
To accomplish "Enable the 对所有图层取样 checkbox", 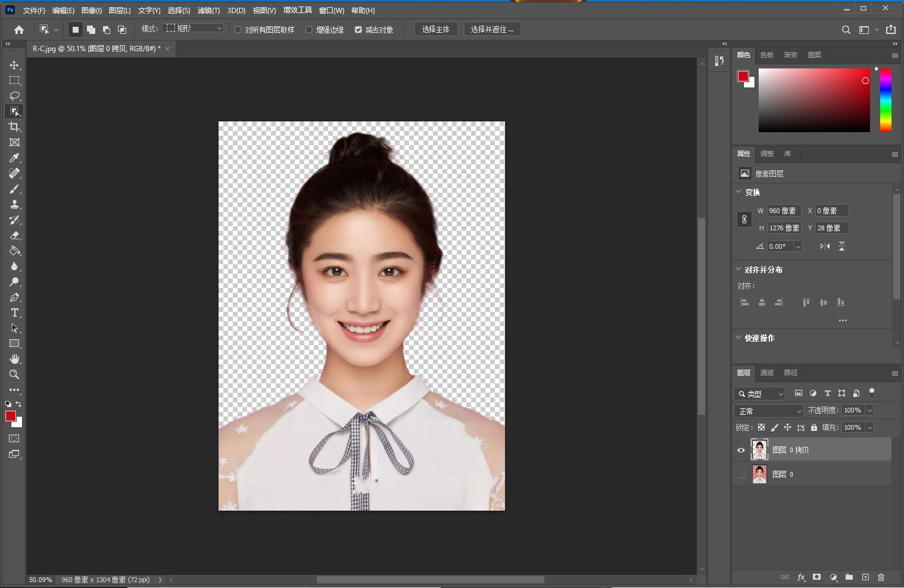I will pos(238,30).
